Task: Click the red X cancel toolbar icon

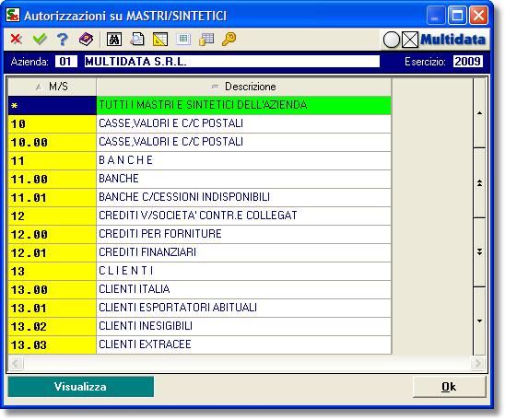Action: pos(16,40)
